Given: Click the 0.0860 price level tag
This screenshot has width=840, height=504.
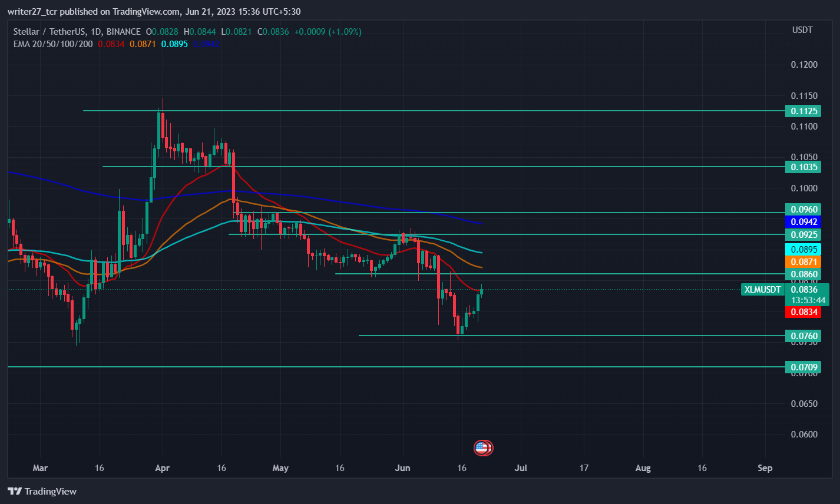Looking at the screenshot, I should (803, 274).
